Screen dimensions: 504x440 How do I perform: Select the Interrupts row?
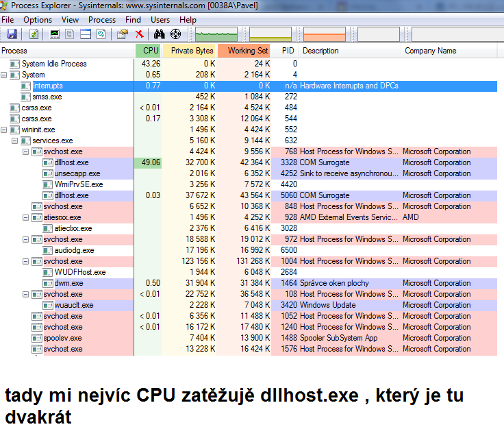coord(249,86)
